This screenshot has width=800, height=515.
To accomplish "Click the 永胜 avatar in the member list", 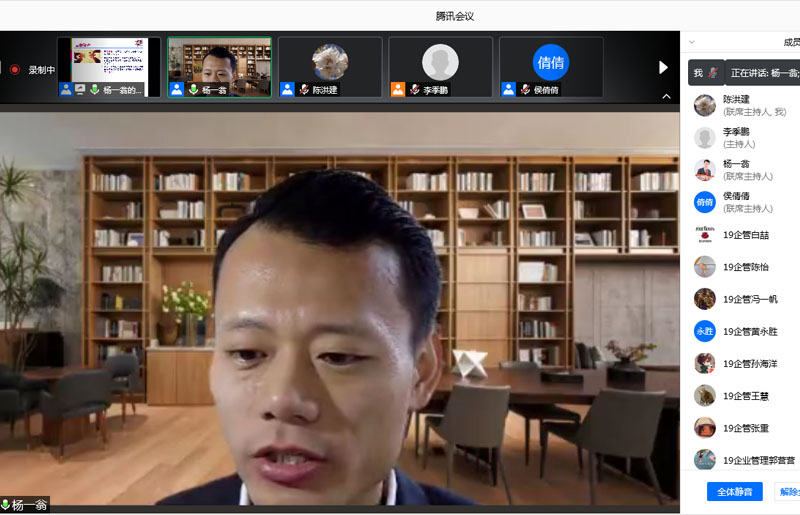I will click(x=705, y=331).
